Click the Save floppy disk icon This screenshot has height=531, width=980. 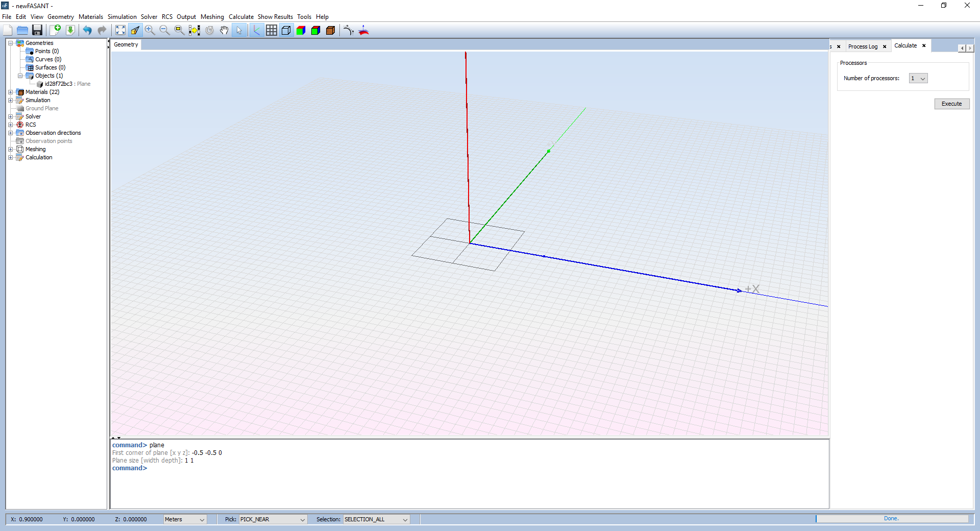[37, 30]
